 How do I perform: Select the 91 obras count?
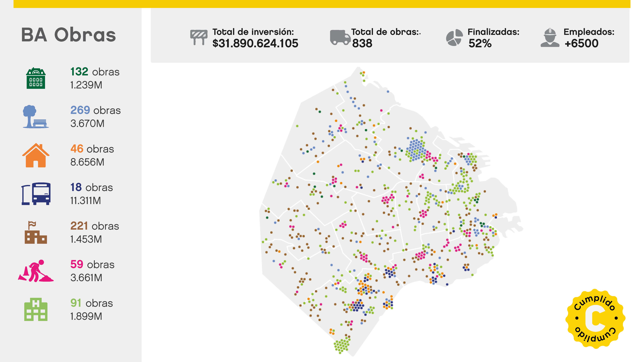coord(92,303)
